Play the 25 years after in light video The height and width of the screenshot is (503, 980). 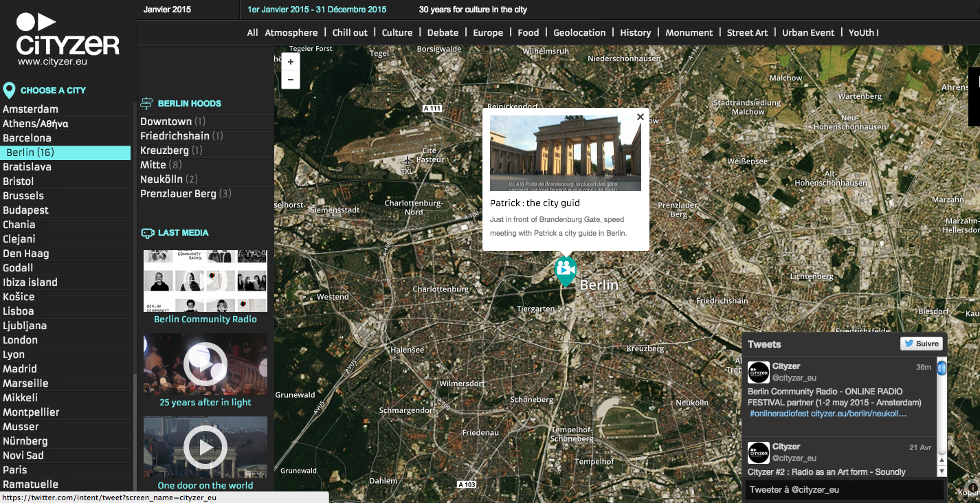tap(205, 364)
